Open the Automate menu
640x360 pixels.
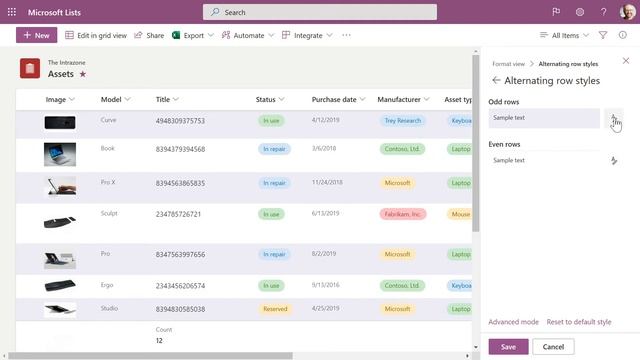click(x=243, y=36)
